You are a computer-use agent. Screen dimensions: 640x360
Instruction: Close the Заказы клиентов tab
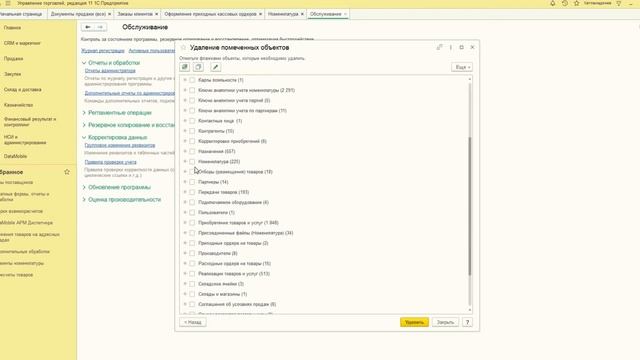pyautogui.click(x=156, y=14)
